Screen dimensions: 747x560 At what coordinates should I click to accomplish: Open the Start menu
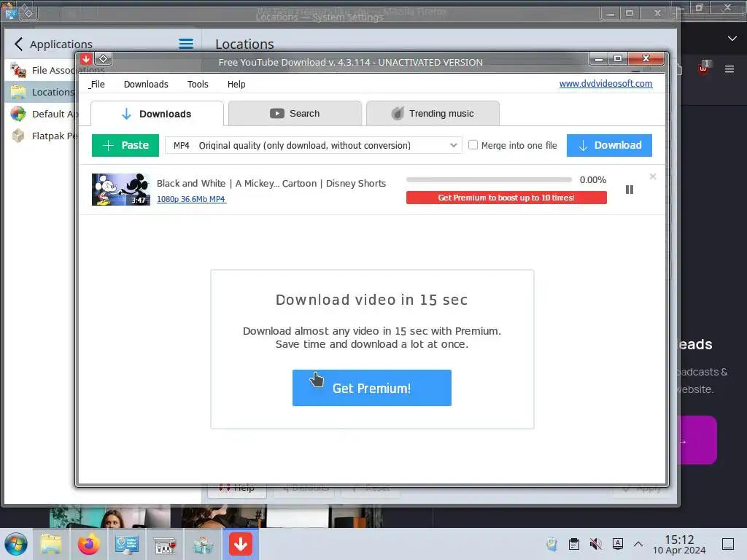tap(16, 544)
